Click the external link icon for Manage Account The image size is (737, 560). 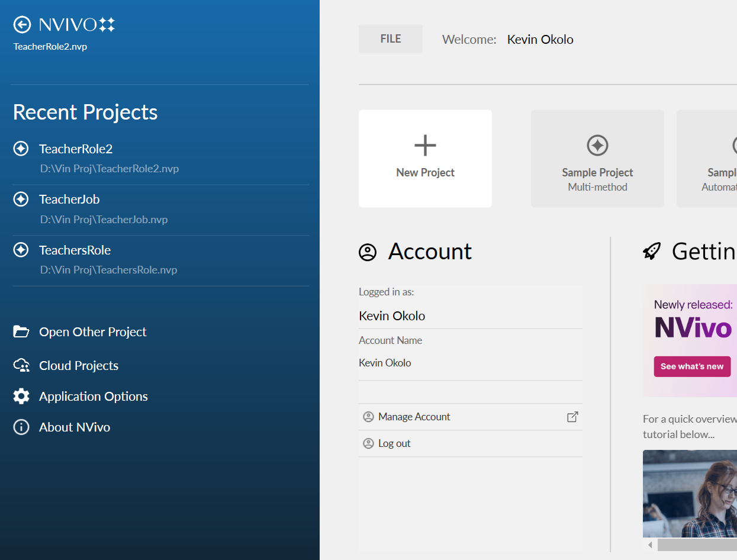[572, 417]
